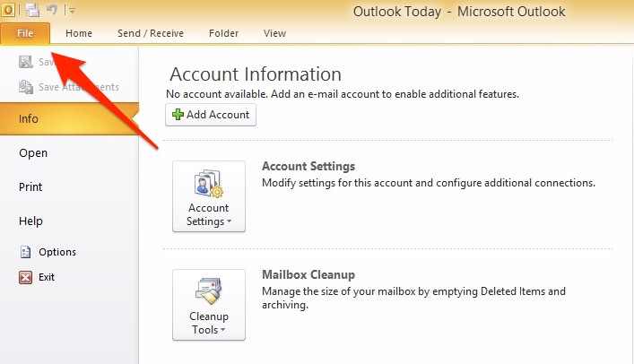
Task: Expand the Account Settings dropdown arrow
Action: click(229, 221)
